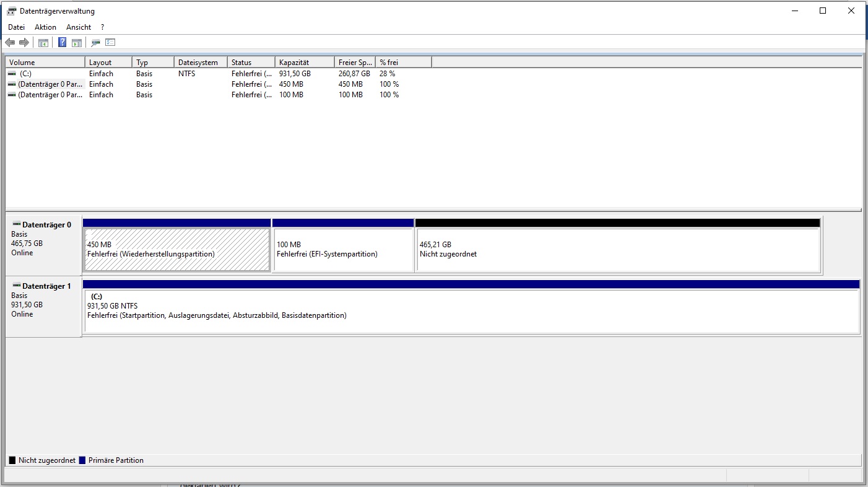Open the Ansicht menu
Screen dimensions: 868x487
(x=79, y=27)
